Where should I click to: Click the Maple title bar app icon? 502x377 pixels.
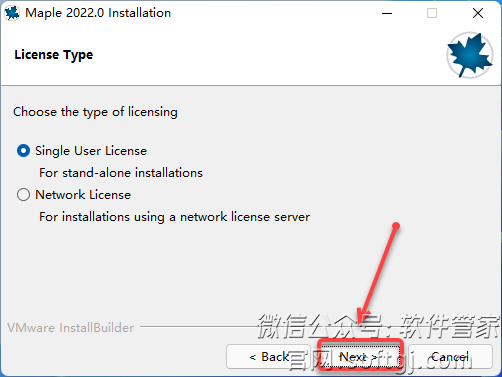(12, 13)
